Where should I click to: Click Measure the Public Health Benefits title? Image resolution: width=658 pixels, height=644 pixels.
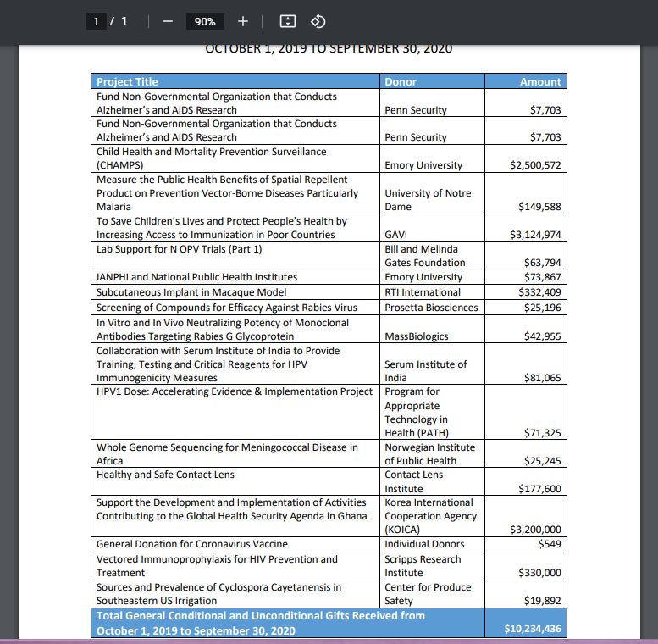[227, 193]
